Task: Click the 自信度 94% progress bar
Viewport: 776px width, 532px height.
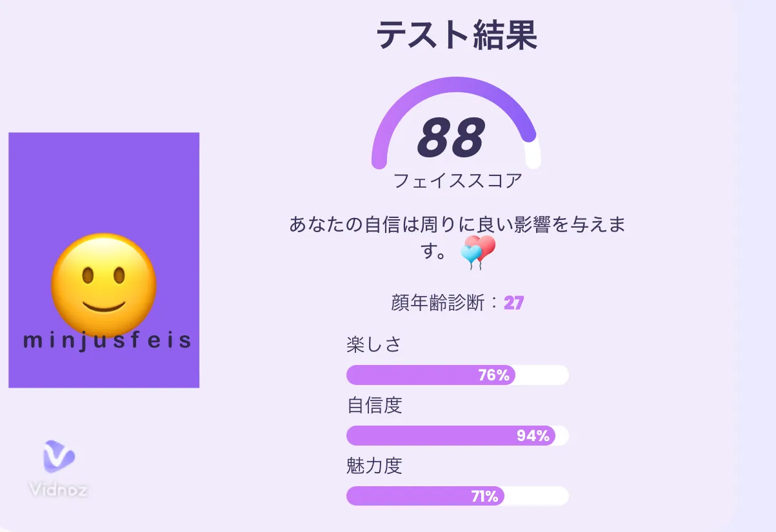Action: click(x=457, y=435)
